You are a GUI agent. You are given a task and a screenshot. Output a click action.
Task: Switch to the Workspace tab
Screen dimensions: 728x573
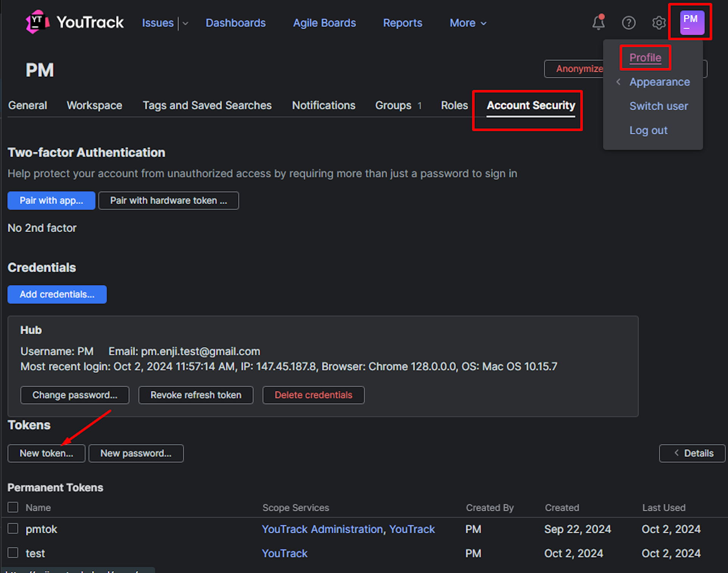point(94,105)
